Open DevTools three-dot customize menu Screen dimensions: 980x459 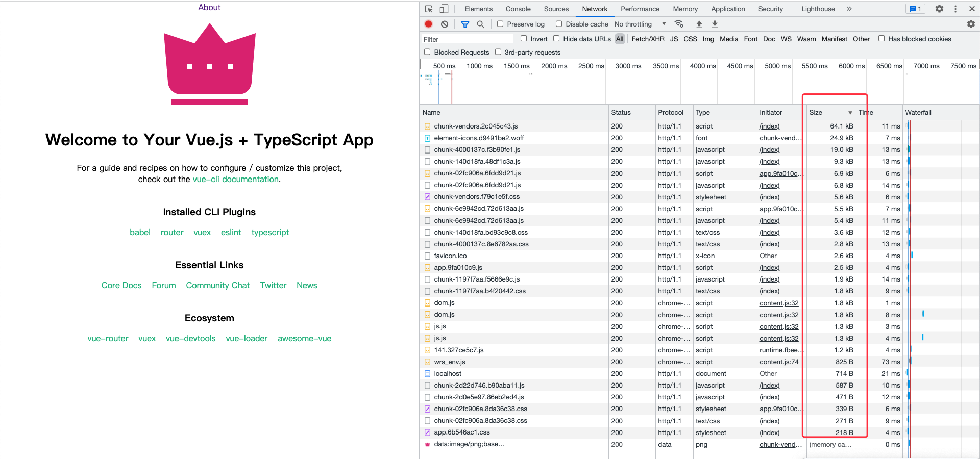tap(955, 9)
